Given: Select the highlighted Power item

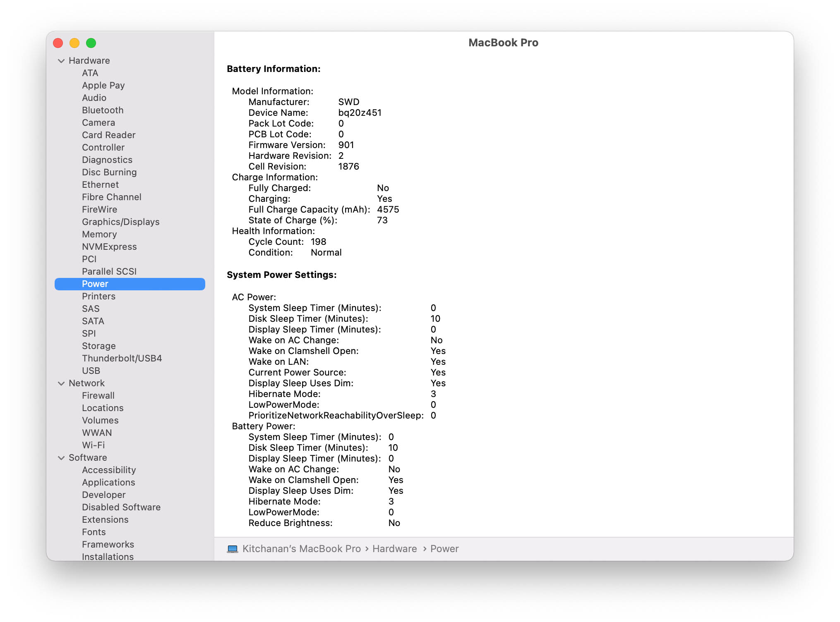Looking at the screenshot, I should [130, 284].
